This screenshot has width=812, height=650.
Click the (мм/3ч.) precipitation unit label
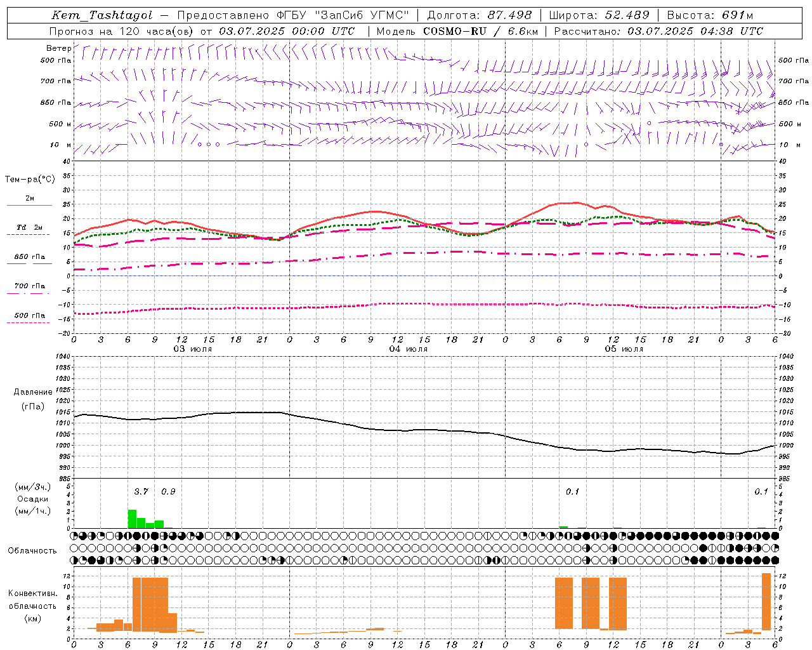(x=32, y=487)
